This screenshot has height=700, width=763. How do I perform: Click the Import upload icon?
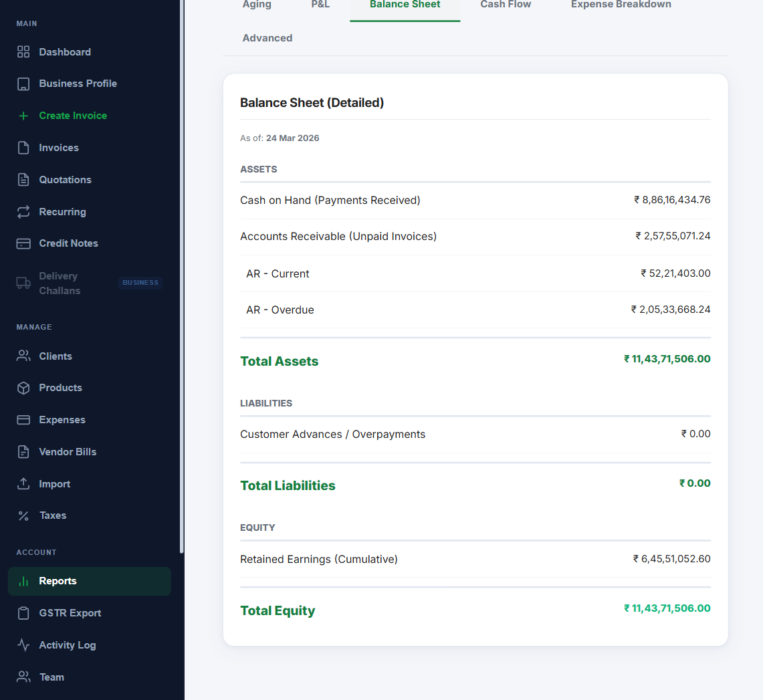click(23, 484)
